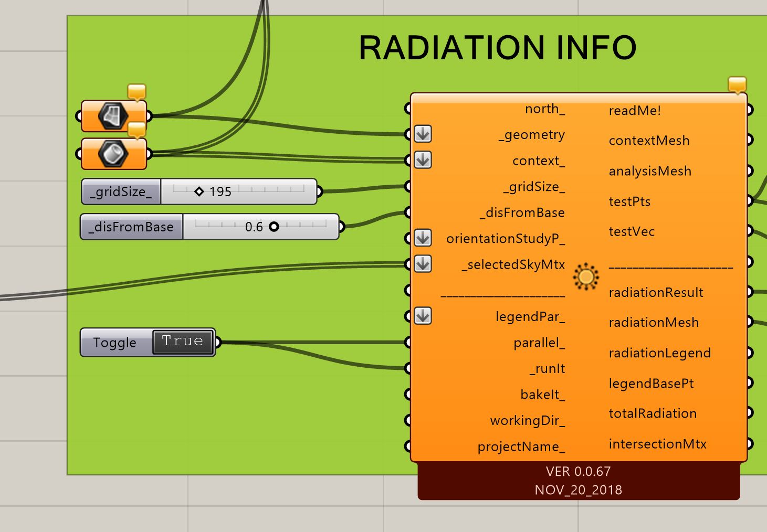Click the _disFromBase slider knob at 0.6
The width and height of the screenshot is (767, 532).
pos(274,227)
